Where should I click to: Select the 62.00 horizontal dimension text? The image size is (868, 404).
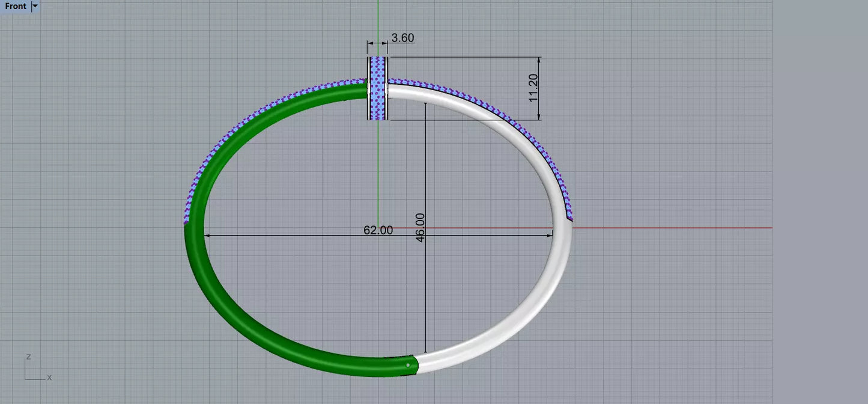pos(378,230)
